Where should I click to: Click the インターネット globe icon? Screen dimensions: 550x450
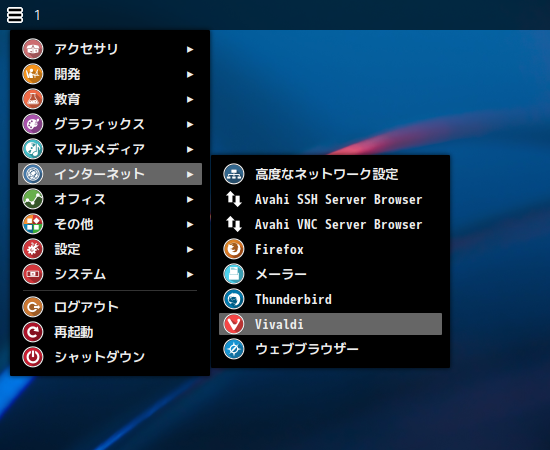point(33,174)
